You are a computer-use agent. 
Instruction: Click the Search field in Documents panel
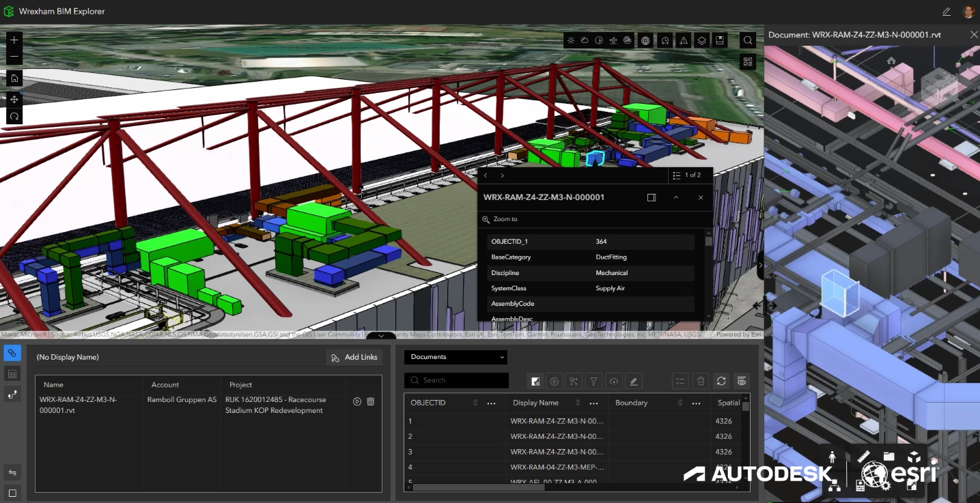[456, 380]
